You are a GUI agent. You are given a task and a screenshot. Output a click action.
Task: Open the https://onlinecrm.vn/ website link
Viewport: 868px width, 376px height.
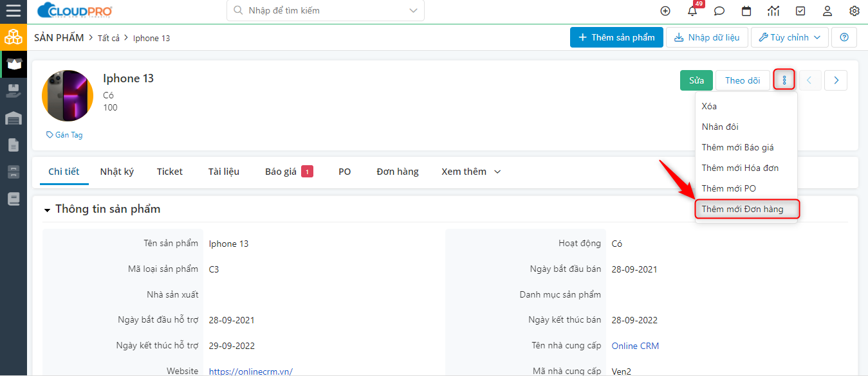coord(251,371)
